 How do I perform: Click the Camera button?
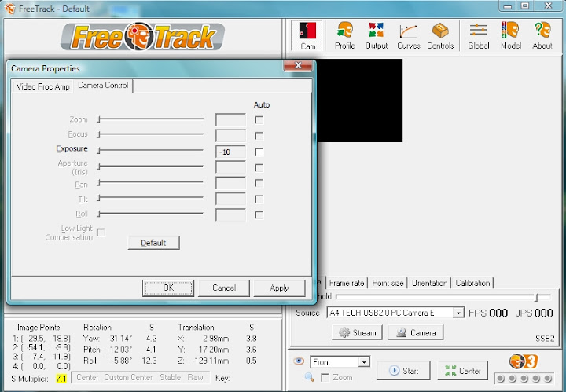416,332
